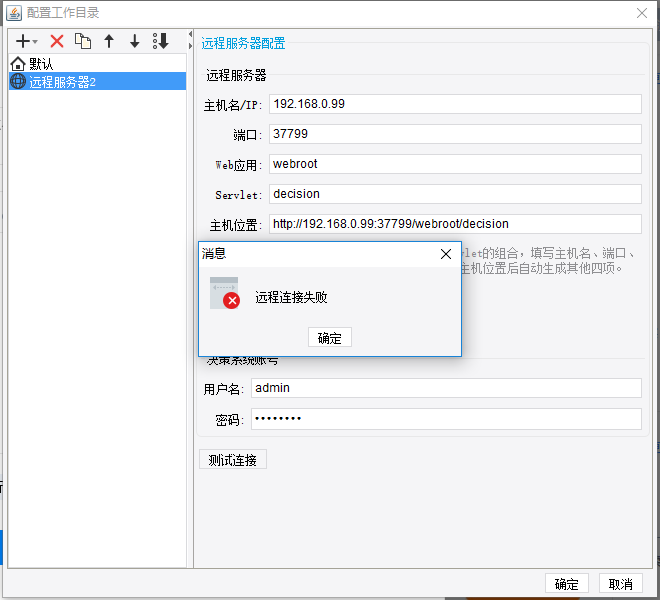The height and width of the screenshot is (600, 660).
Task: Focus the Web应用 field with webroot
Action: [x=455, y=164]
